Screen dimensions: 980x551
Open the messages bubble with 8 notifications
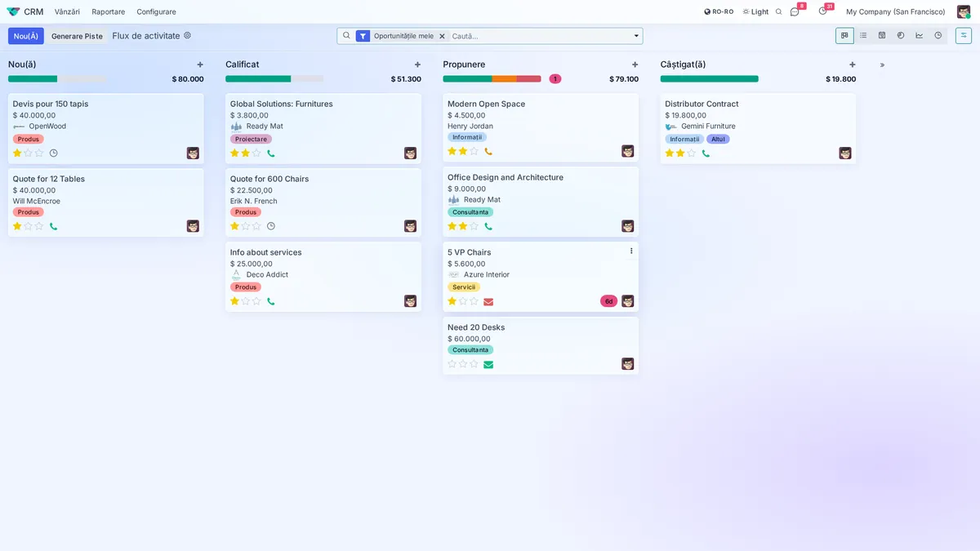(795, 11)
